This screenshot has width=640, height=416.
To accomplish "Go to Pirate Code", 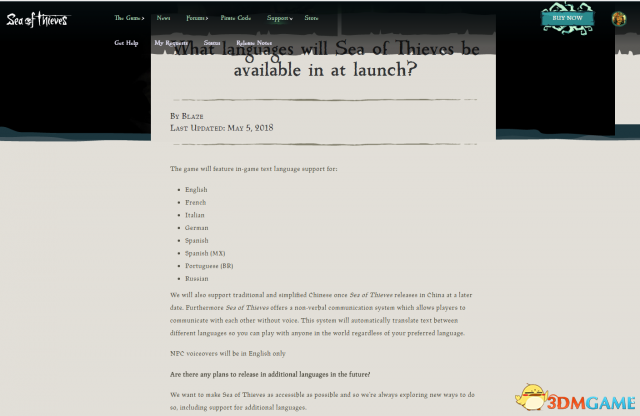I will pos(236,18).
